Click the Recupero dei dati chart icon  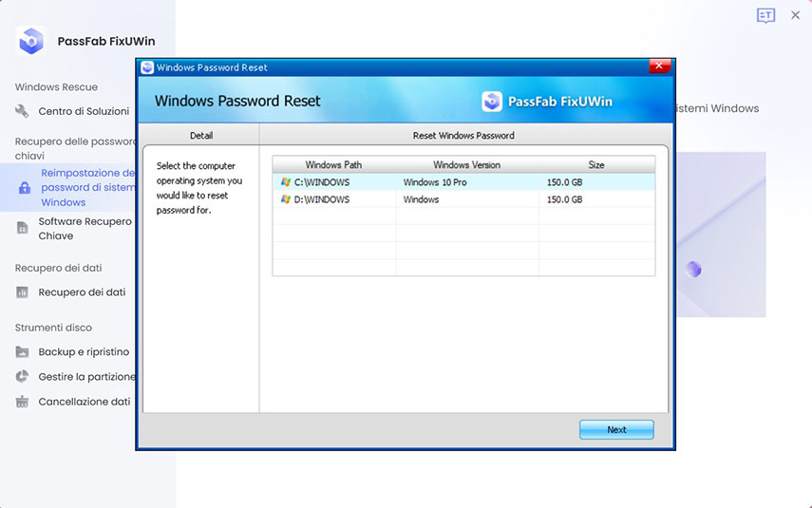coord(22,292)
